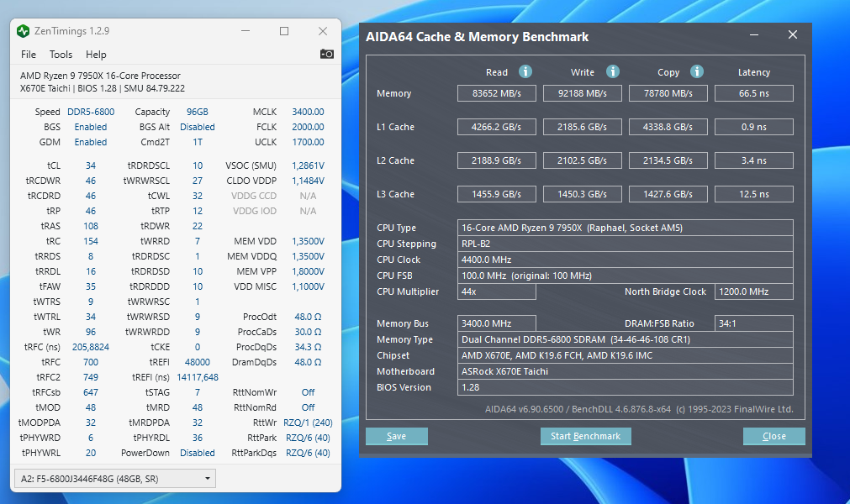This screenshot has height=504, width=850.
Task: Open the Read info icon in AIDA64
Action: point(525,71)
